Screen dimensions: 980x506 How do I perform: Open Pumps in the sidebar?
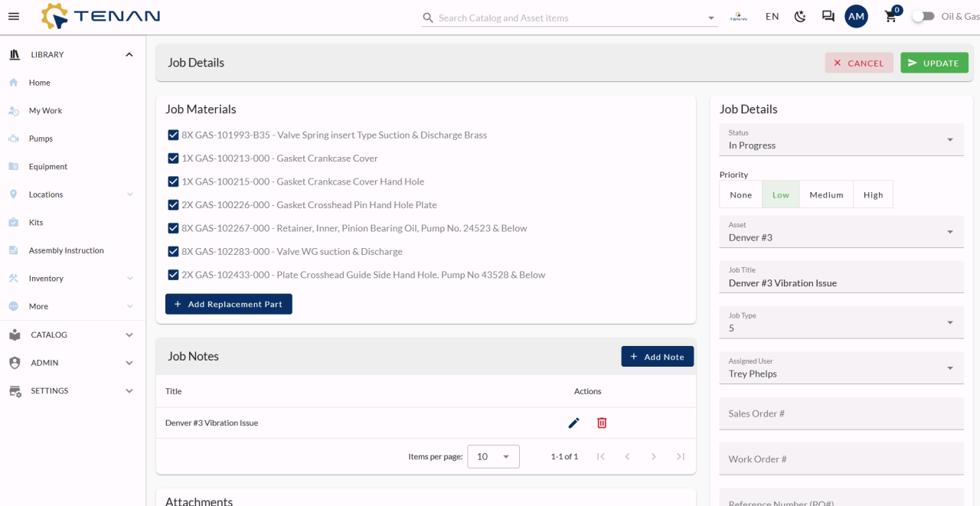tap(41, 139)
